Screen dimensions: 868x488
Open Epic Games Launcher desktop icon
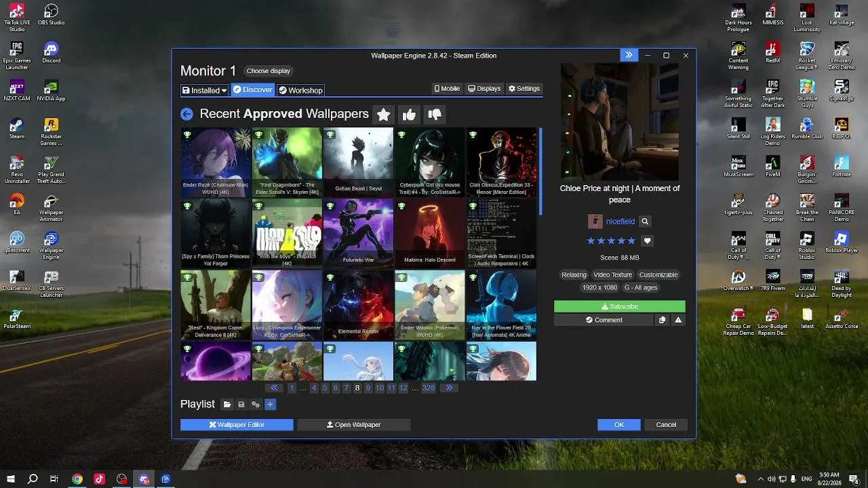[x=17, y=56]
